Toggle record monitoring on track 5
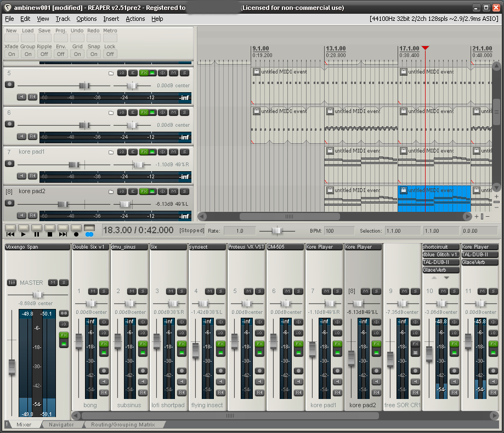This screenshot has height=433, width=504. (21, 97)
